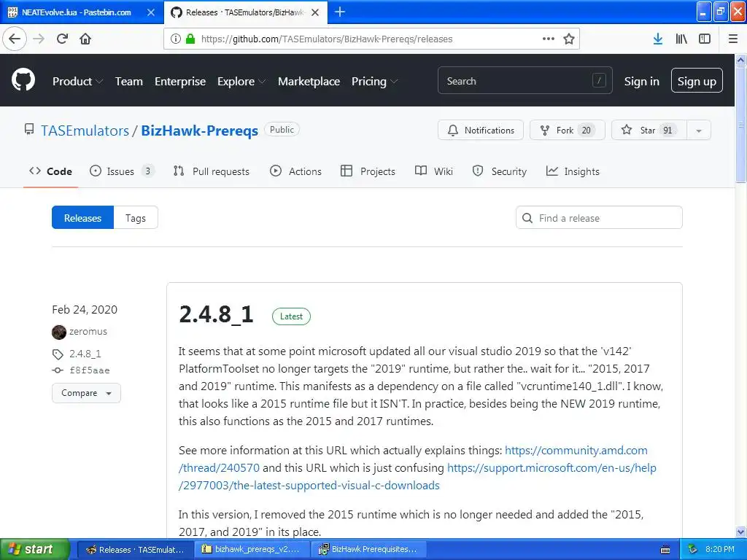Switch to the Tags view
The height and width of the screenshot is (560, 747).
[x=136, y=217]
